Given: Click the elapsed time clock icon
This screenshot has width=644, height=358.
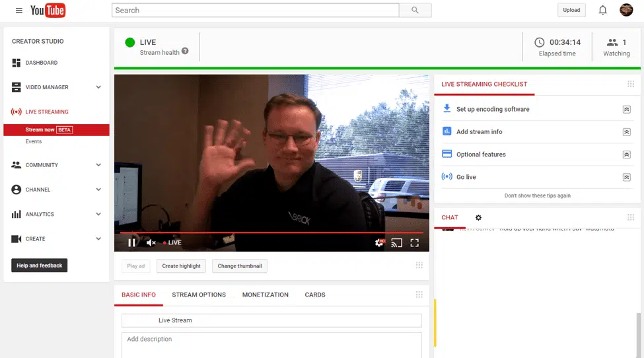Looking at the screenshot, I should point(539,42).
